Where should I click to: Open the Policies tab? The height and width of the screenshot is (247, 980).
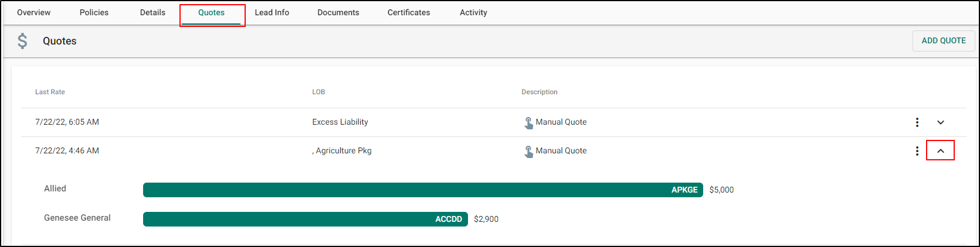pos(94,12)
